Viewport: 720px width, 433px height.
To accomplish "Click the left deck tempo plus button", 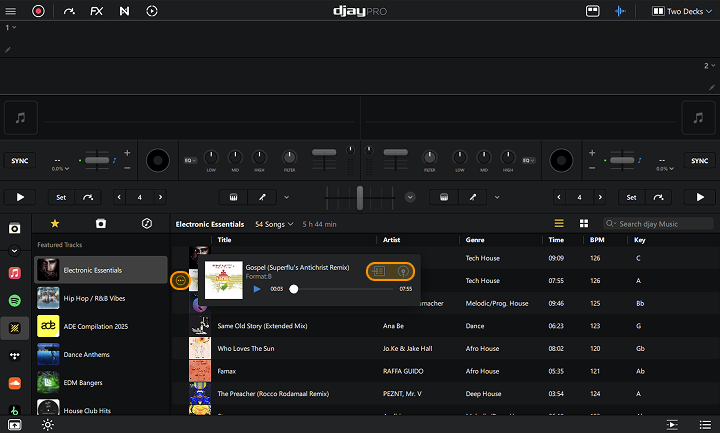I will 127,152.
